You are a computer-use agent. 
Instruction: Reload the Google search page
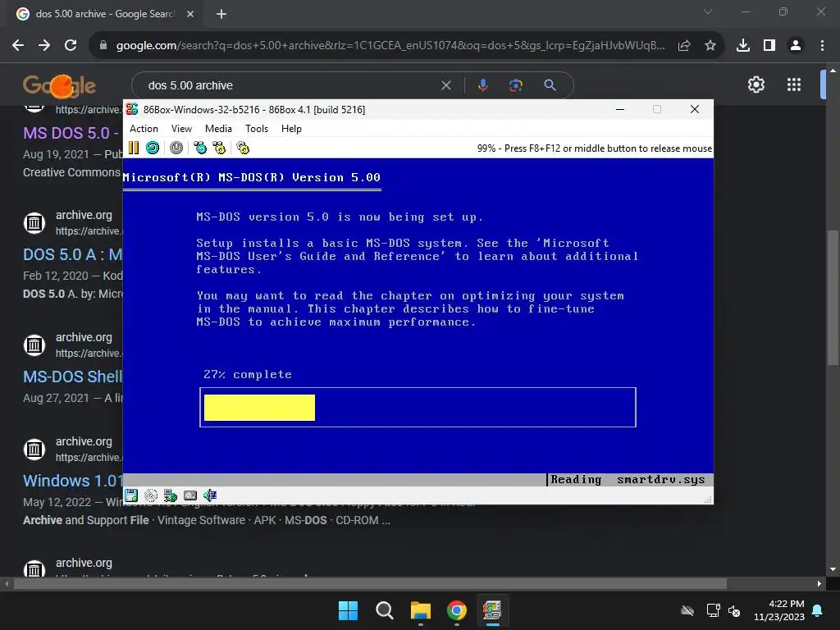click(71, 46)
